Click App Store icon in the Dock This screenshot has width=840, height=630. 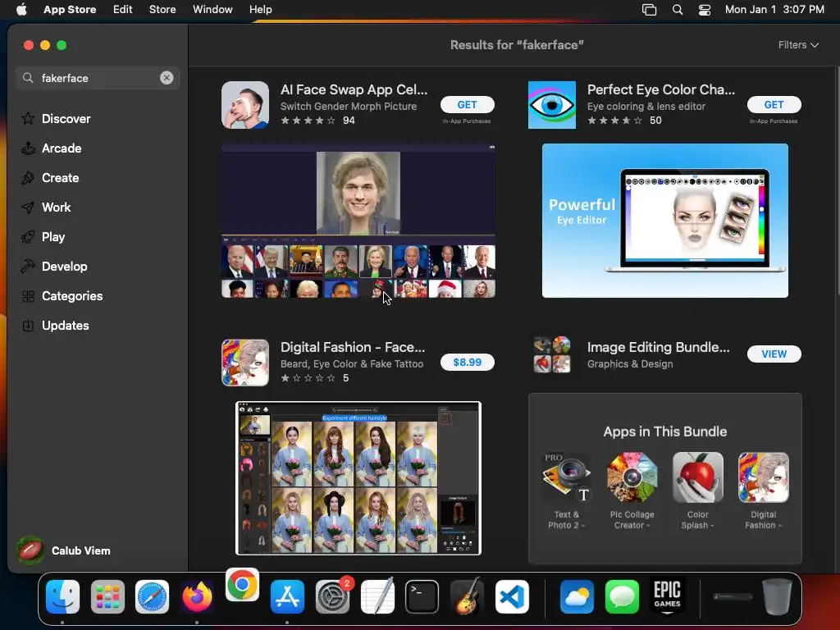(x=287, y=596)
